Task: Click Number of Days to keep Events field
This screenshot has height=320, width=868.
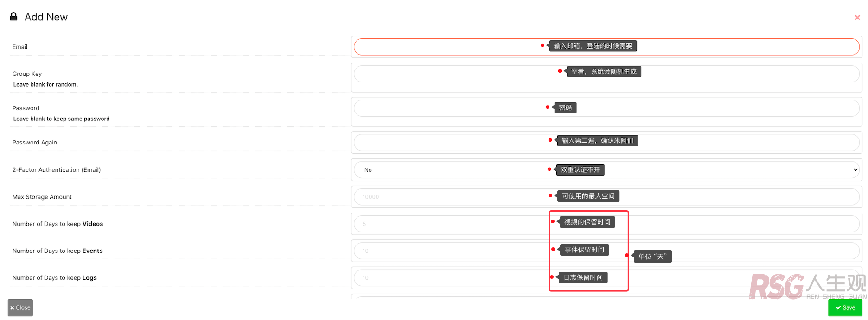Action: tap(606, 251)
